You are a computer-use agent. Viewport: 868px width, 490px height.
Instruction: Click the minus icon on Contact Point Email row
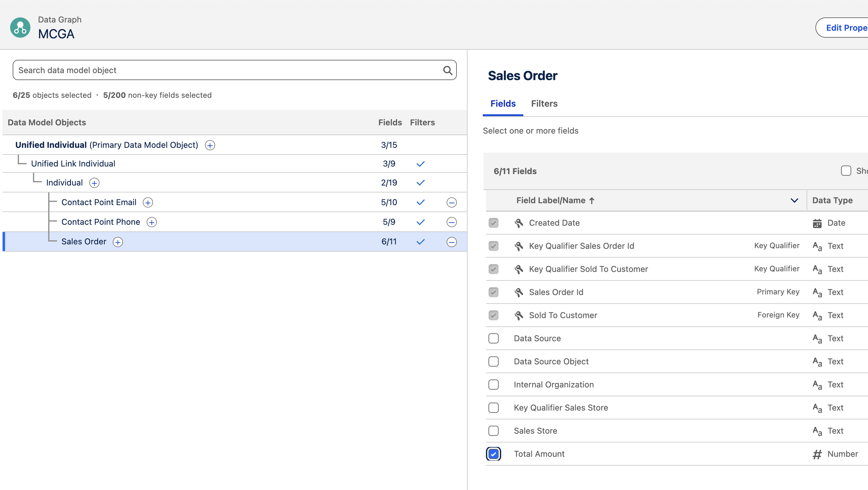[451, 202]
